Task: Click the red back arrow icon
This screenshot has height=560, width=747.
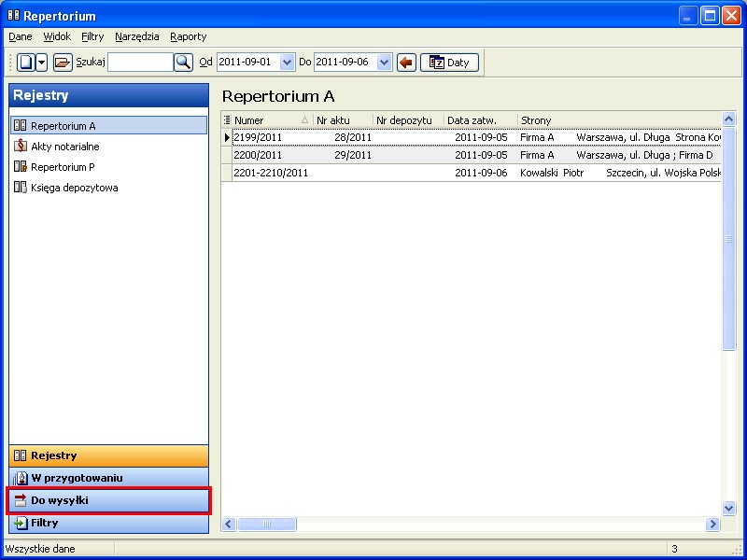Action: 406,63
